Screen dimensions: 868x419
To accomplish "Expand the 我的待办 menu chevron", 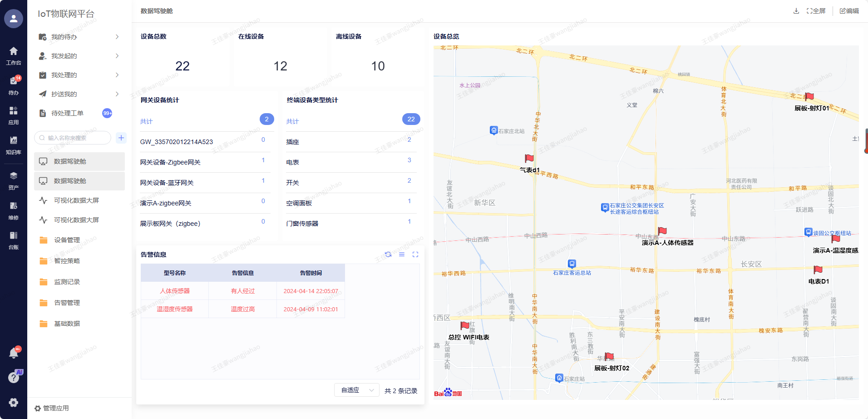I will (x=117, y=37).
